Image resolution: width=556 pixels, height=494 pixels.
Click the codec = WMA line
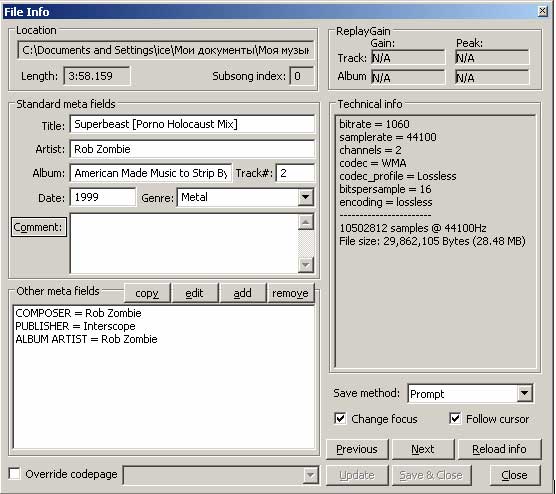(373, 163)
